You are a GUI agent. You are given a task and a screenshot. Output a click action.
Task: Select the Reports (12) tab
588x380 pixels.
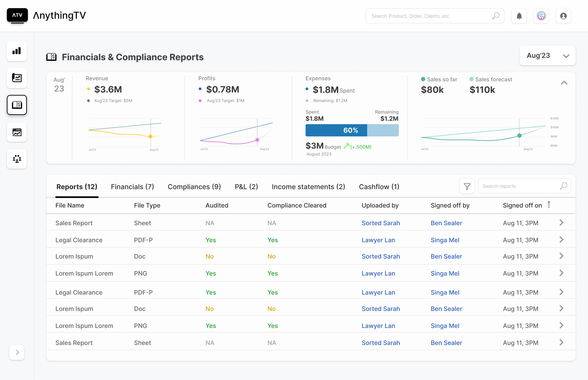click(x=77, y=187)
